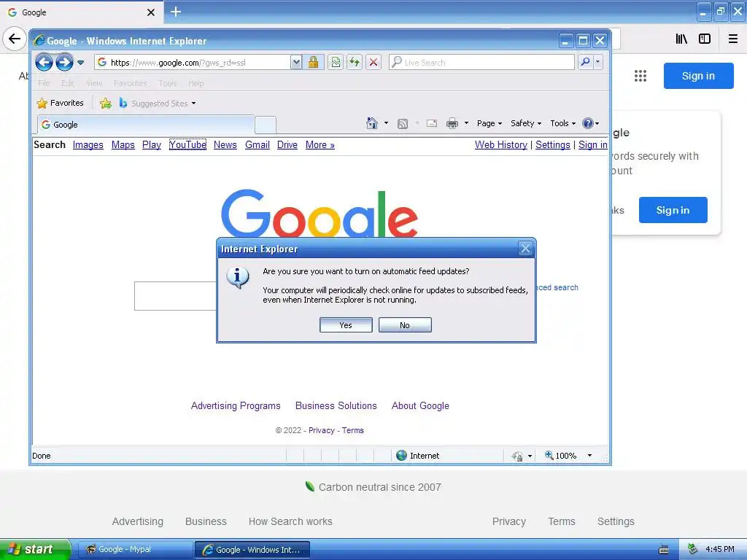Click the Internet zone status indicator
Image resolution: width=747 pixels, height=560 pixels.
click(x=418, y=456)
